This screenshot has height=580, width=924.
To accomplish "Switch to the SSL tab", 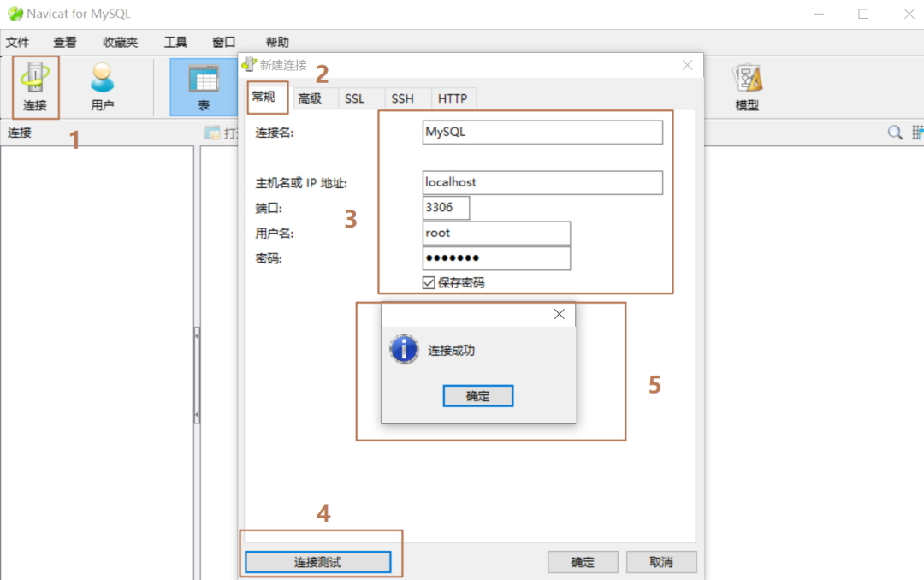I will click(355, 98).
